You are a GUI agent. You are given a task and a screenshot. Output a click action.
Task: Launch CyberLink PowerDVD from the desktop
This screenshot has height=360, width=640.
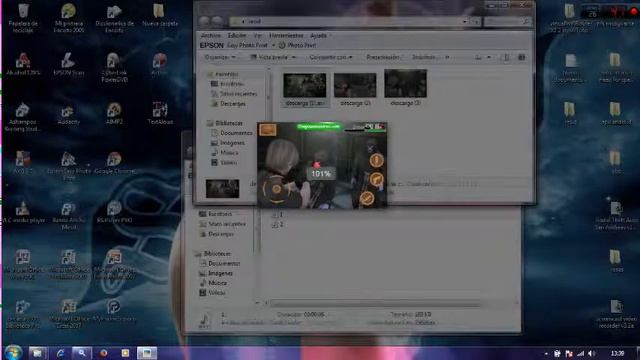tap(114, 68)
